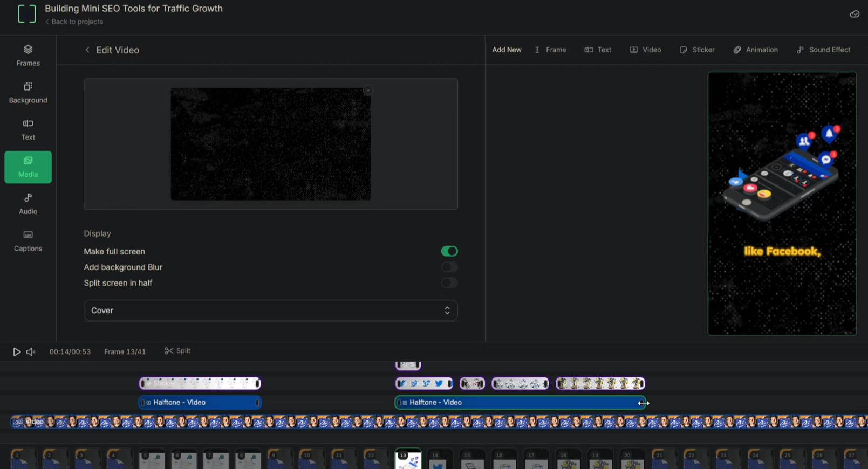Screen dimensions: 868x469
Task: Remove the video with preview corner button
Action: point(368,91)
